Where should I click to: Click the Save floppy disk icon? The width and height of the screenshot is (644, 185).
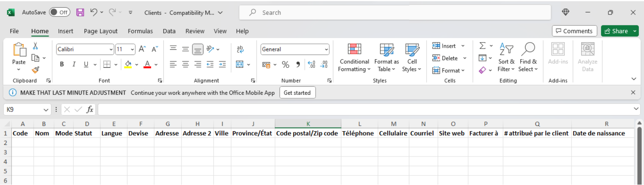coord(80,12)
